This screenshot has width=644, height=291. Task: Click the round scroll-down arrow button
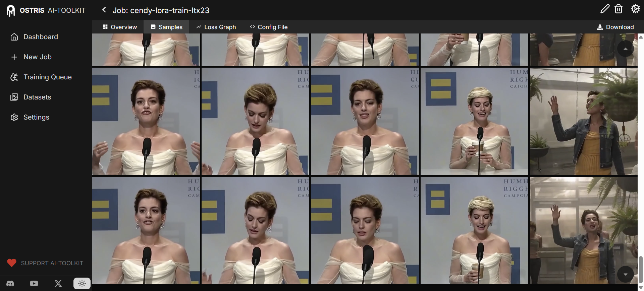pos(625,274)
